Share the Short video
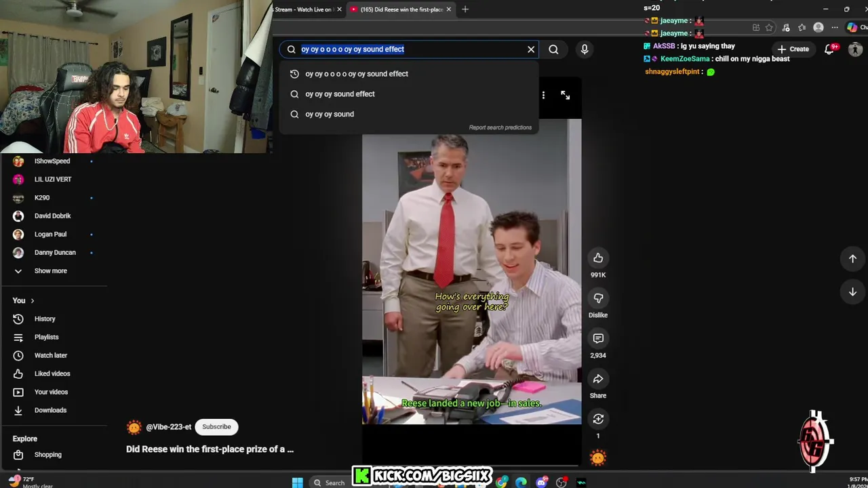 [x=598, y=379]
